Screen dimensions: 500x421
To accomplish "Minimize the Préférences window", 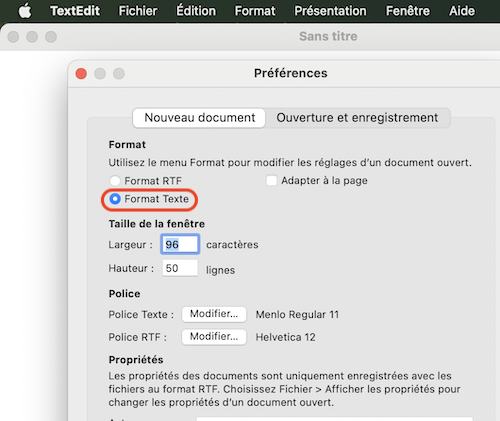I will coord(100,73).
